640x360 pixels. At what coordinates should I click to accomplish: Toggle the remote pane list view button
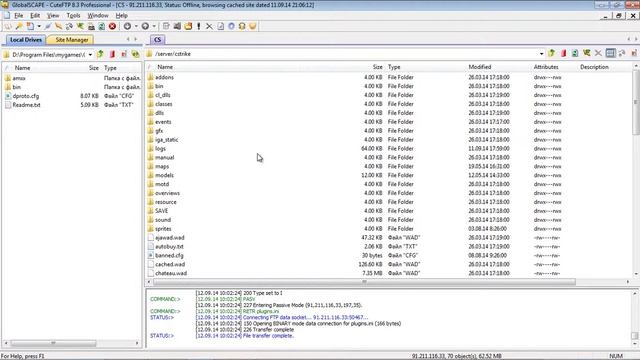[610, 53]
